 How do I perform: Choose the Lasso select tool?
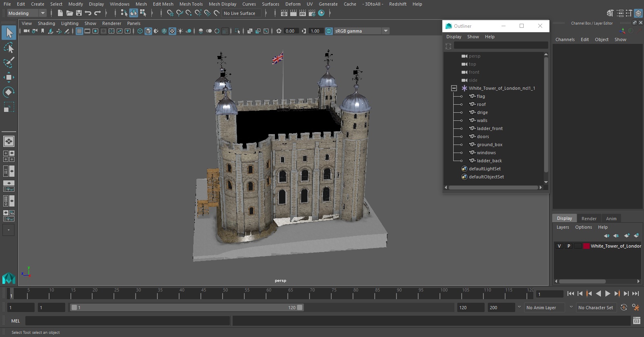click(8, 48)
